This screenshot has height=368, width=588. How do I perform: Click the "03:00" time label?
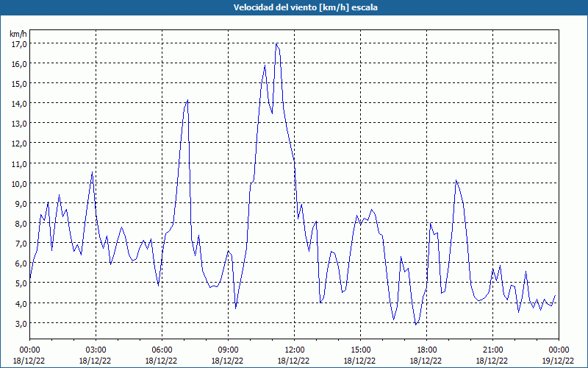click(96, 350)
